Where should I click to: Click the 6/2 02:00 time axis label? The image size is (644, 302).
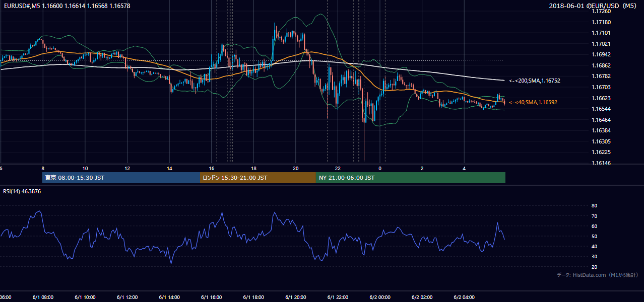pyautogui.click(x=422, y=297)
